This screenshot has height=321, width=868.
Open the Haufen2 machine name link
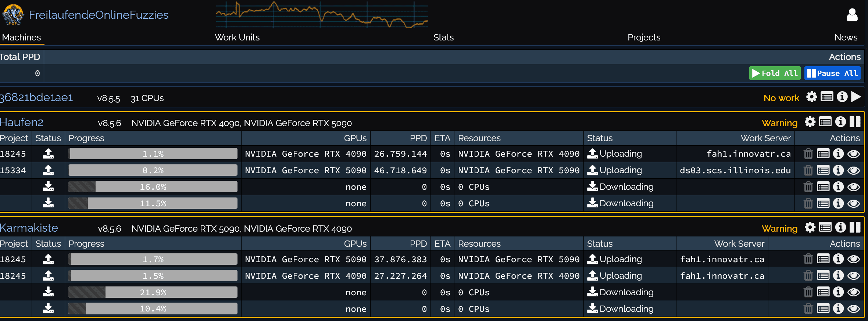(22, 122)
